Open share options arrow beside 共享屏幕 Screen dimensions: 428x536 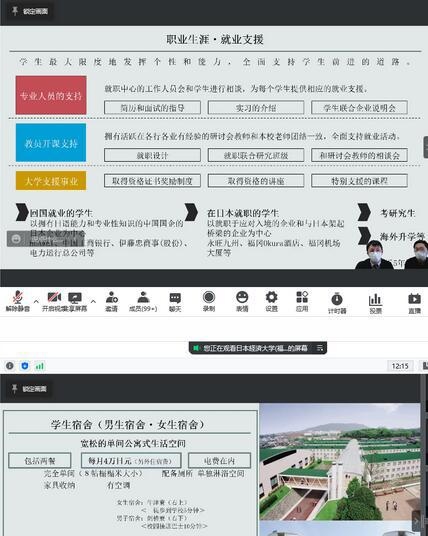(93, 301)
